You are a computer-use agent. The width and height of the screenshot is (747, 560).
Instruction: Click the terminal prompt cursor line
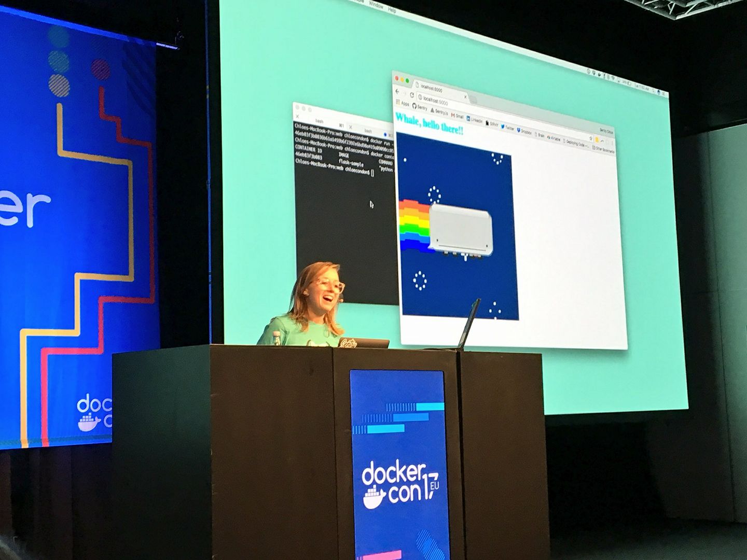[x=334, y=168]
